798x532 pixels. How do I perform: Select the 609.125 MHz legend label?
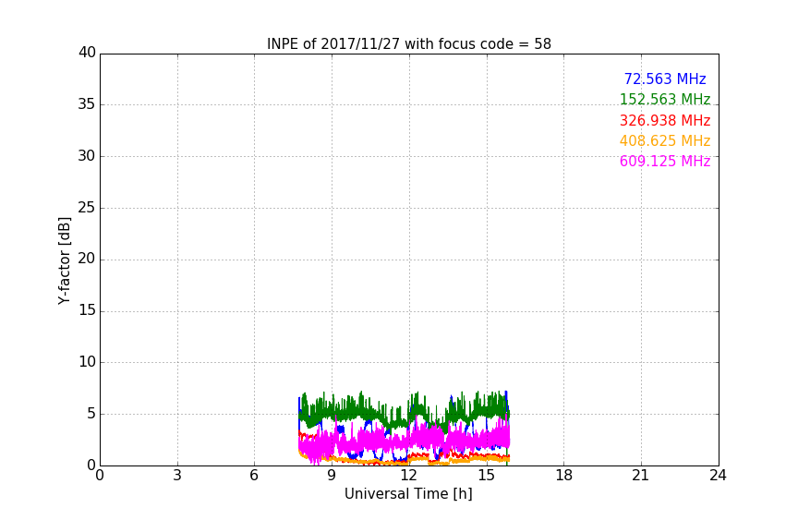665,161
